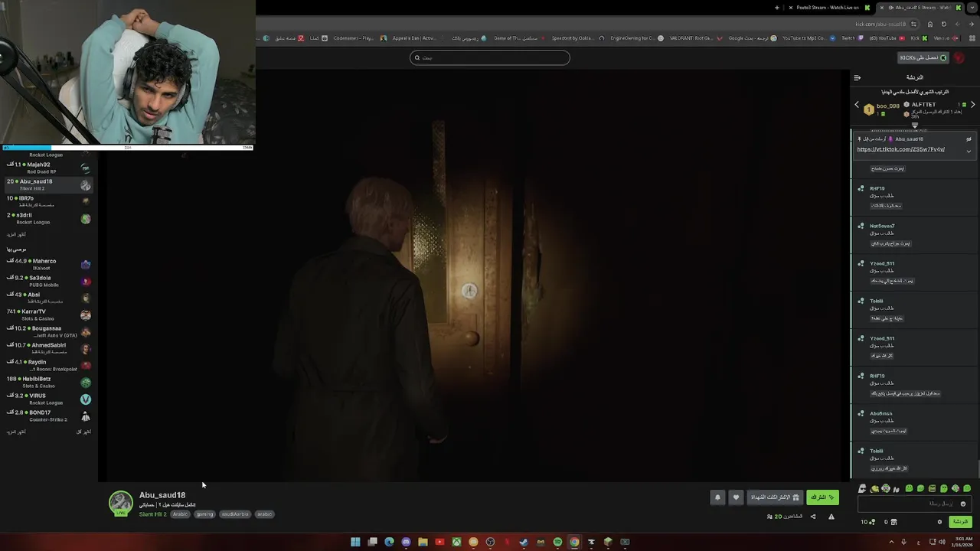Reload the page
Screen dimensions: 980x551
click(x=943, y=24)
